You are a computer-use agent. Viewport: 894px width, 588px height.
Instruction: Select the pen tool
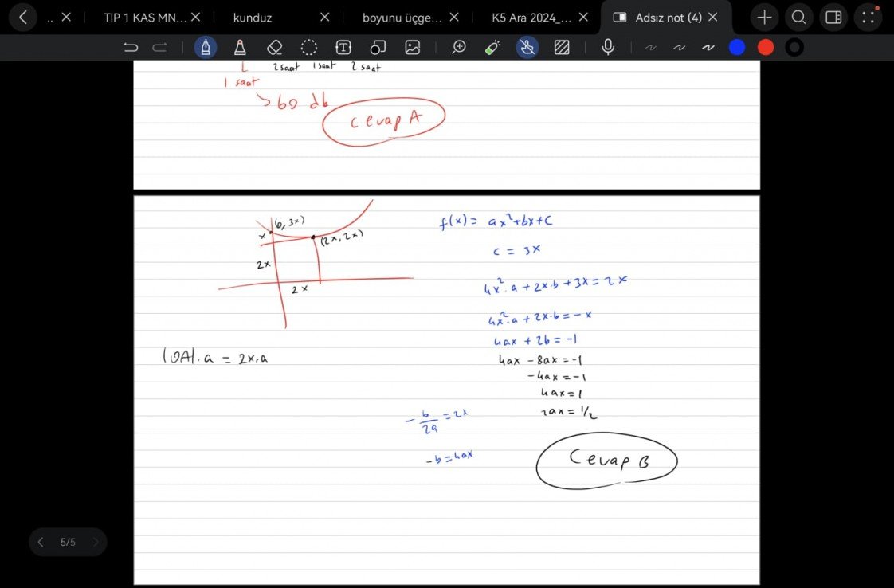(x=206, y=48)
